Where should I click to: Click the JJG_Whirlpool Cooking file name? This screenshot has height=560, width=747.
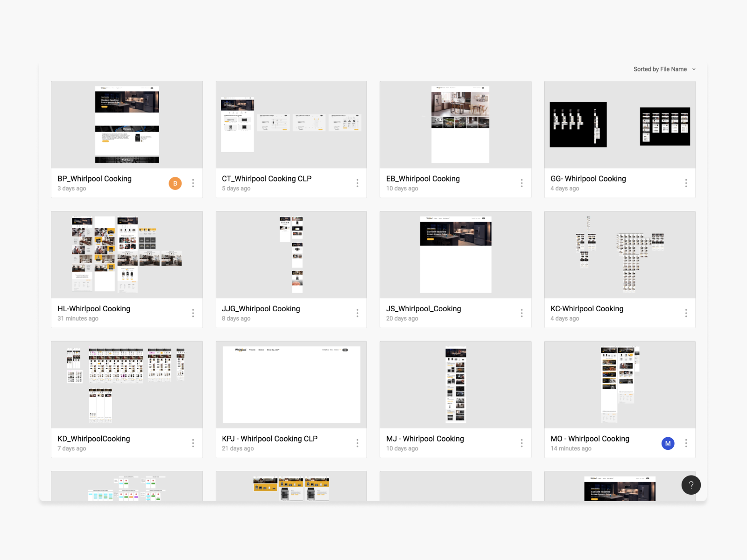[x=261, y=309]
